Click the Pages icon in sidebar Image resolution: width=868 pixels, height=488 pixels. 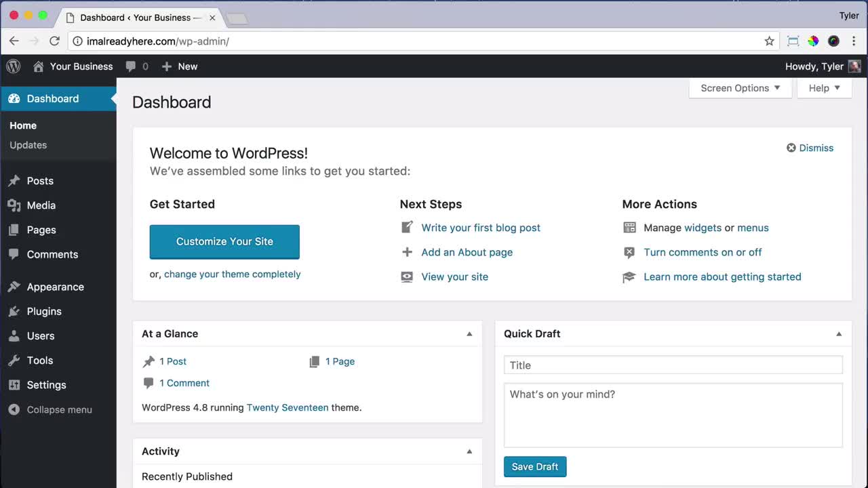tap(14, 230)
